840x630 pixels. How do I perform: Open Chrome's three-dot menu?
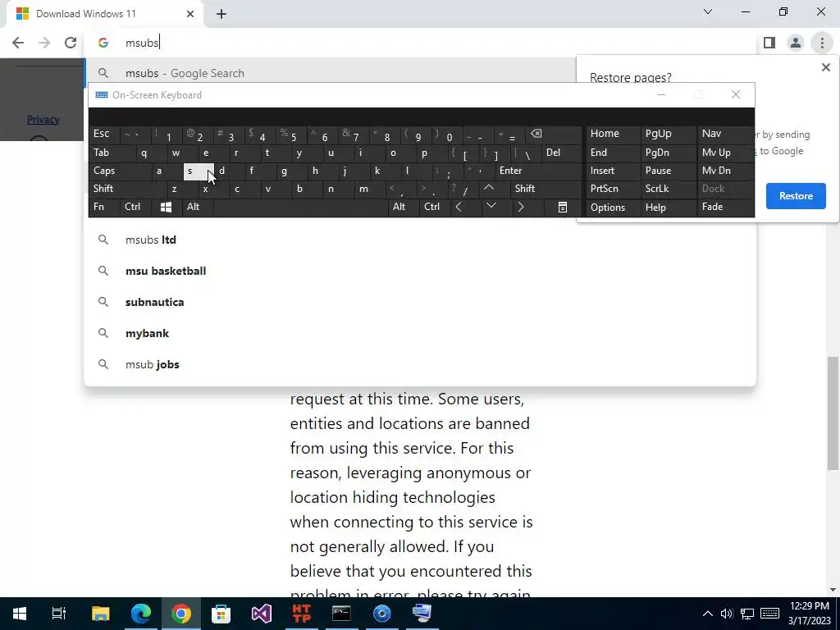(822, 43)
